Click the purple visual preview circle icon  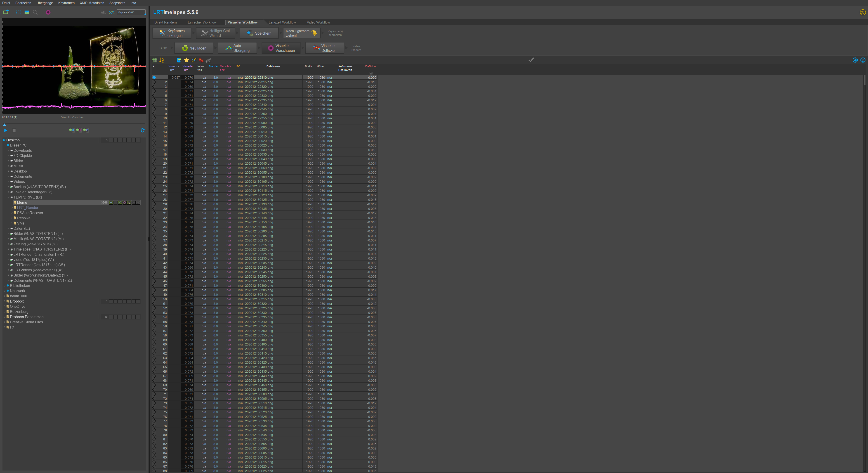48,12
